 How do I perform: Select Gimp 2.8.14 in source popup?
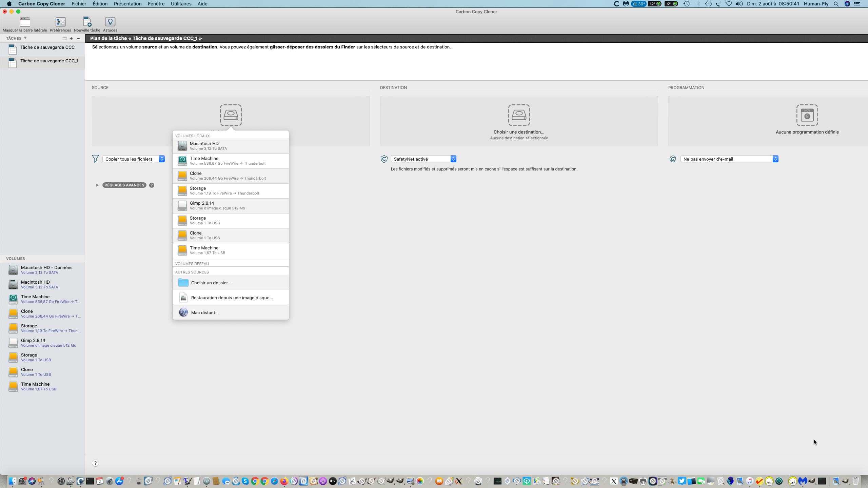pyautogui.click(x=231, y=206)
